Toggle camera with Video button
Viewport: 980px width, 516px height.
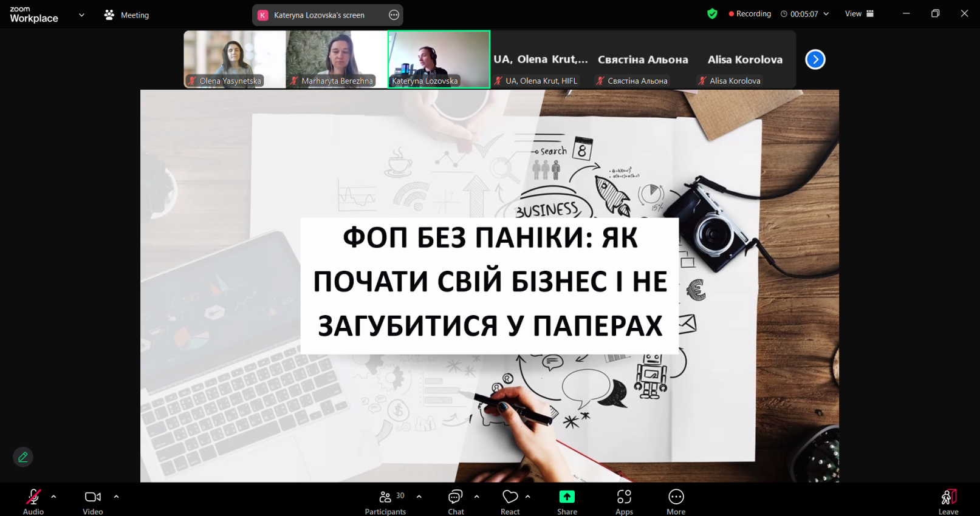(93, 501)
